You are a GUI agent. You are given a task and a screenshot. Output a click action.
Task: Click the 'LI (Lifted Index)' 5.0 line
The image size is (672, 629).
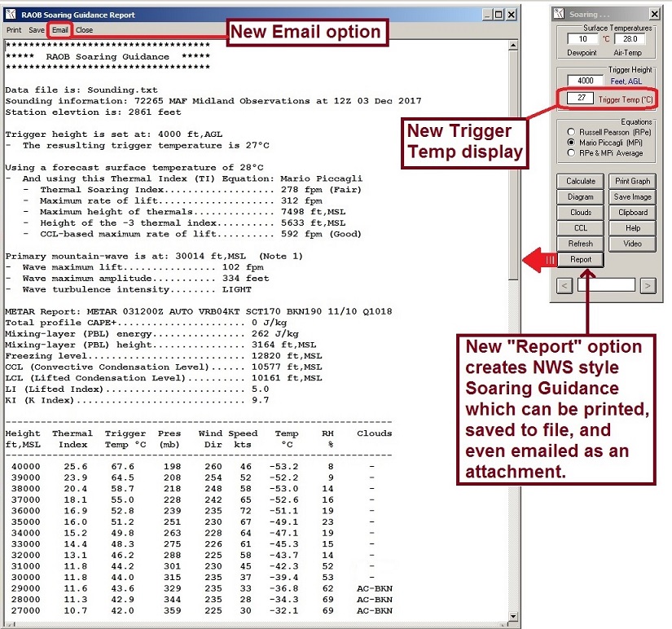[x=137, y=389]
